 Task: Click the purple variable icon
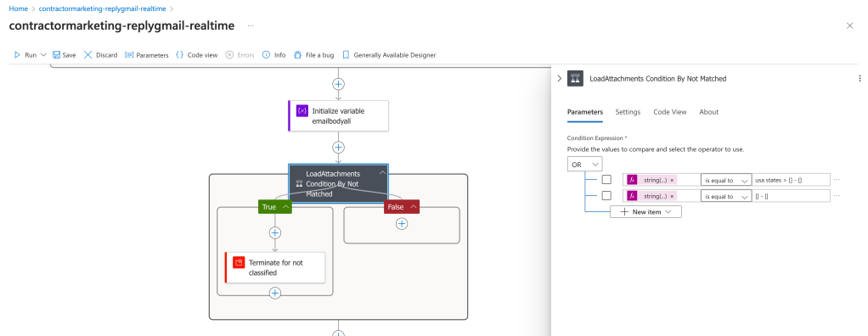click(302, 111)
